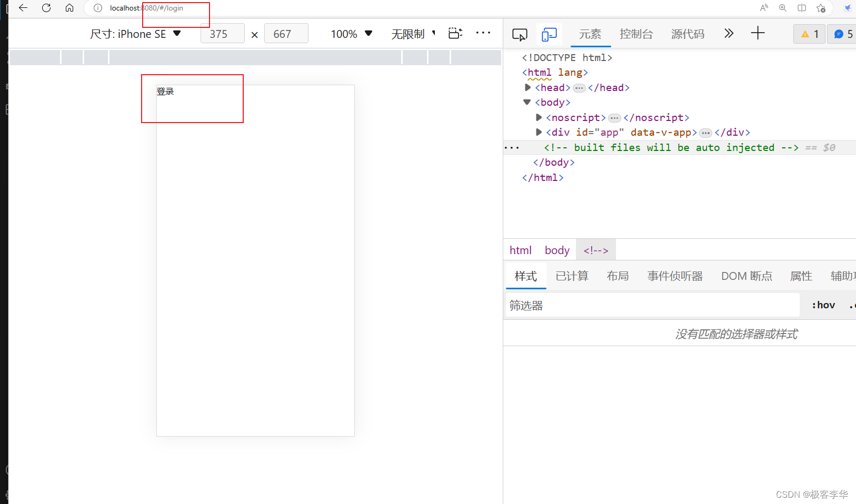
Task: Add page to favorites star icon
Action: [x=821, y=8]
